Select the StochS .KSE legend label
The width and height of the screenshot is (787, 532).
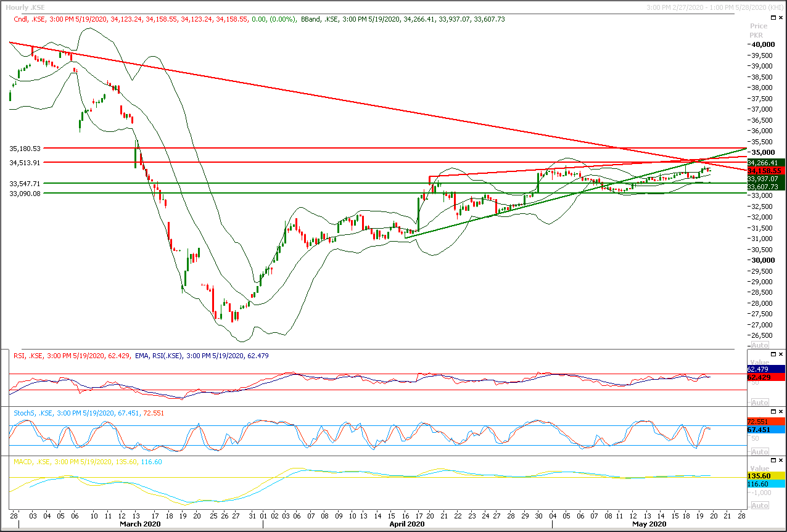89,412
